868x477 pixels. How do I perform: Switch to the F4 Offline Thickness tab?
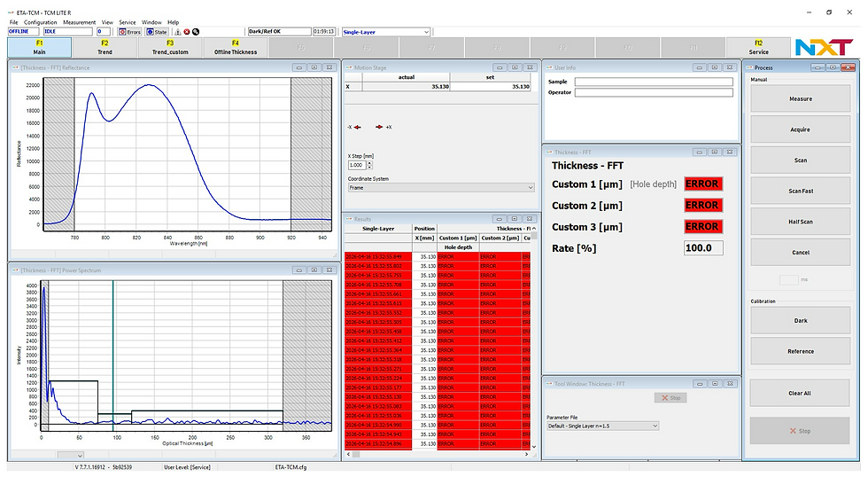click(x=236, y=47)
